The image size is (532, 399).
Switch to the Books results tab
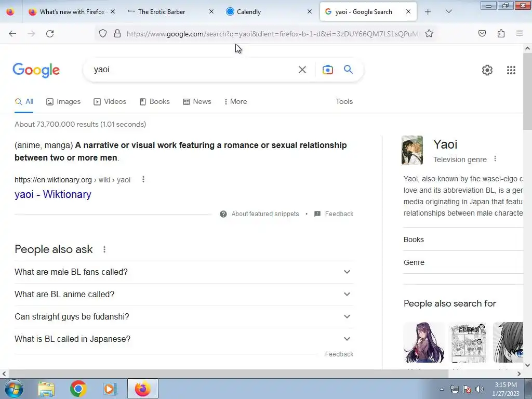pos(155,101)
